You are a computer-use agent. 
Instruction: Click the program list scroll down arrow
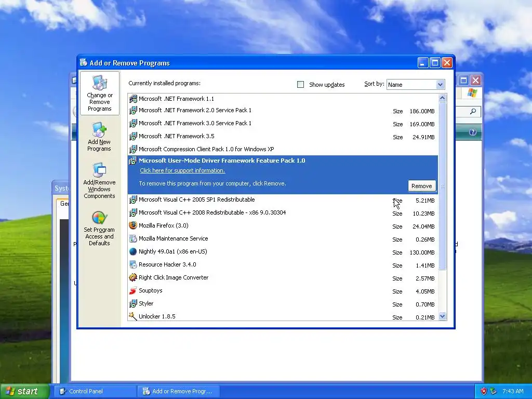pos(442,316)
